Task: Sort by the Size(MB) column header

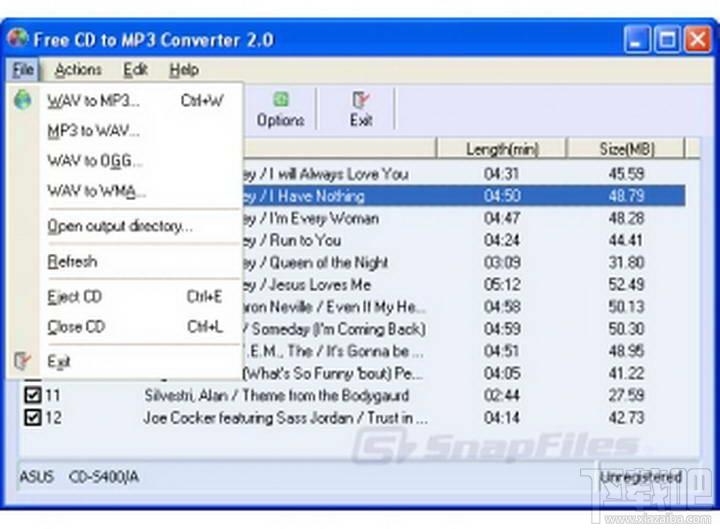Action: tap(626, 149)
